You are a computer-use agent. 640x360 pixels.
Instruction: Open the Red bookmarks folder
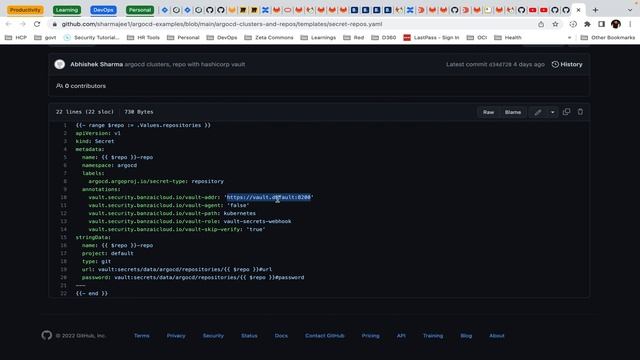353,38
